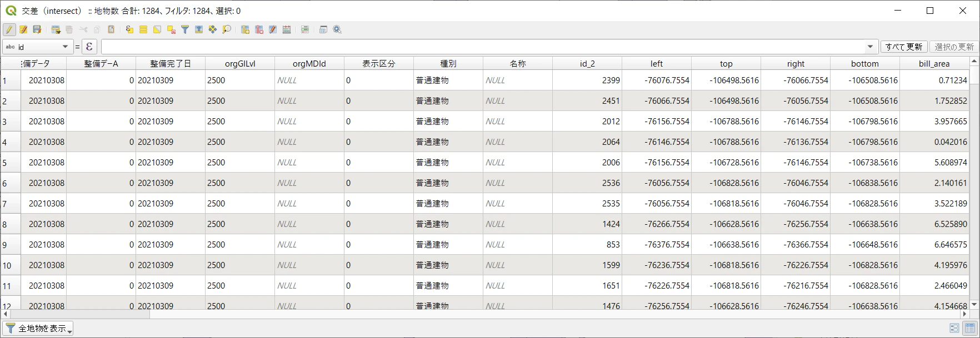This screenshot has width=980, height=338.
Task: Open filter/select features using form funnel
Action: [185, 29]
